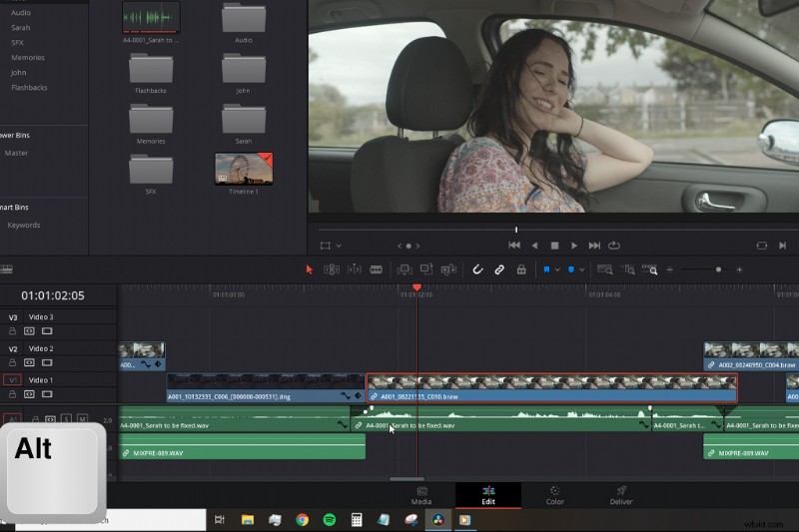Screen dimensions: 799x532
Task: Solo the A1 audio track
Action: [66, 419]
